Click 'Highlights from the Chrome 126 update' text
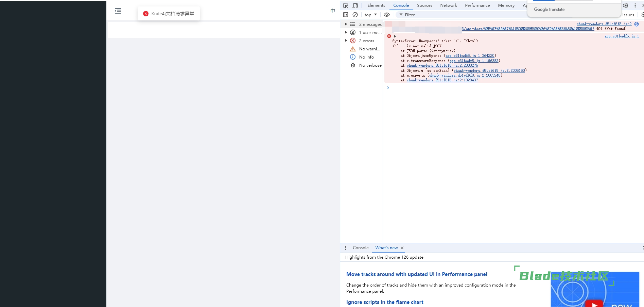 tap(384, 257)
